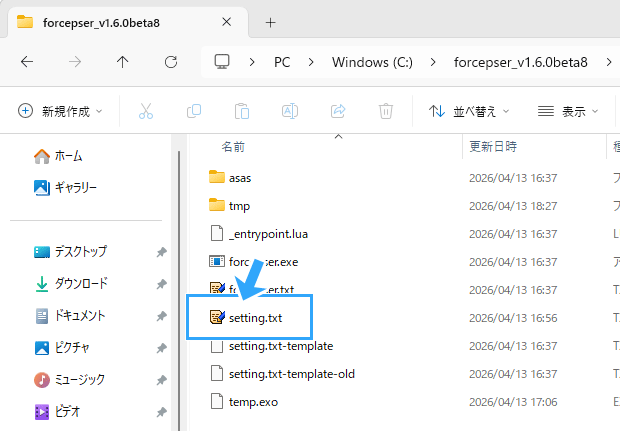This screenshot has height=431, width=620.
Task: Click the pin icon next to ピクチャ
Action: coord(161,348)
